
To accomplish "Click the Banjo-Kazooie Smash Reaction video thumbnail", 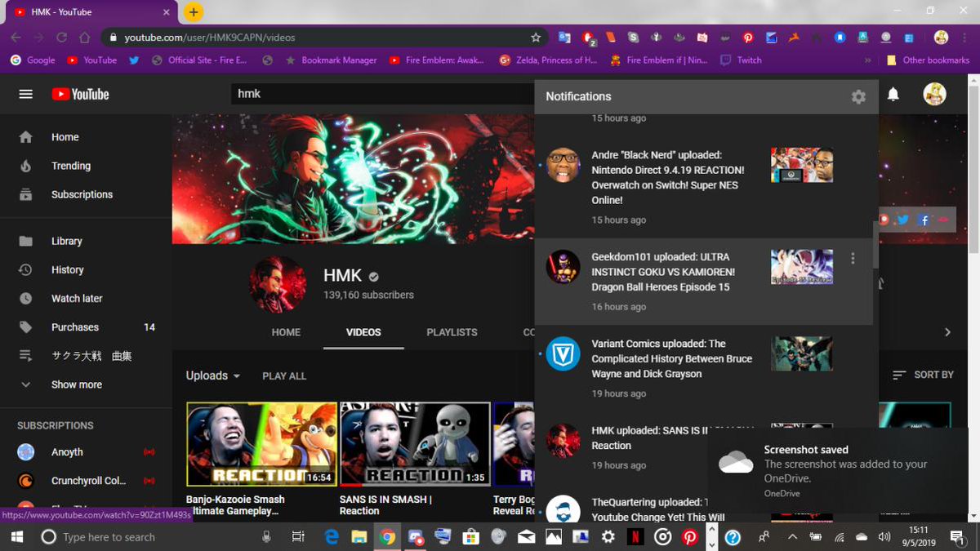I will coord(261,444).
